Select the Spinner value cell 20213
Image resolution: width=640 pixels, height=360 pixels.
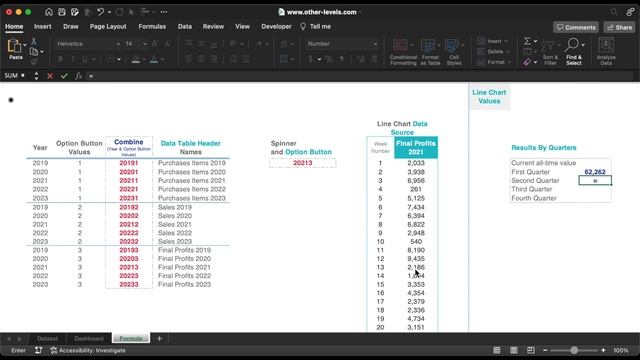pyautogui.click(x=302, y=163)
